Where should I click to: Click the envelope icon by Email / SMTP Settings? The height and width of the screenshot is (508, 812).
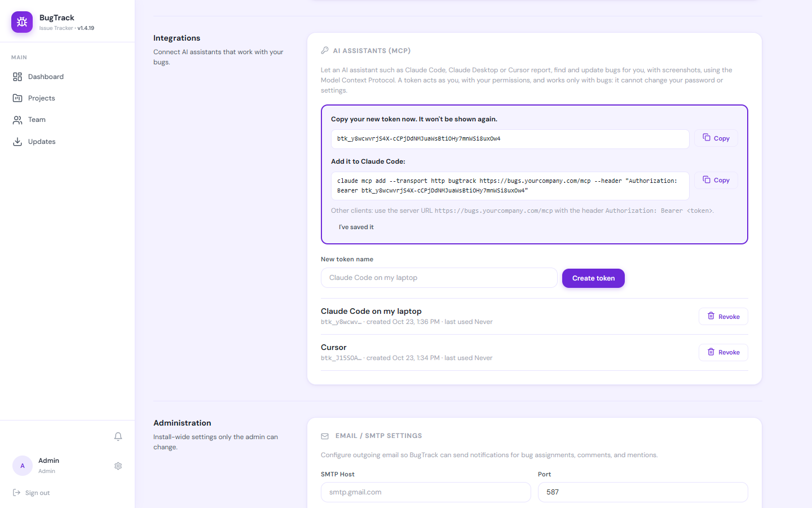tap(325, 436)
